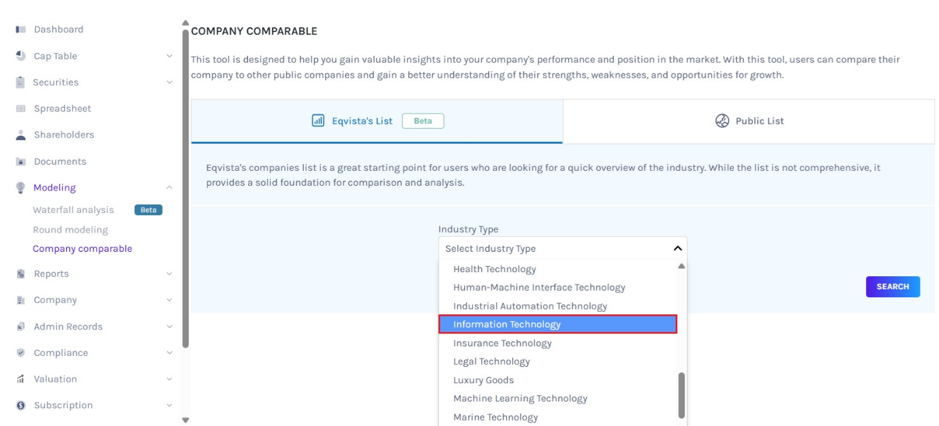This screenshot has height=426, width=939.
Task: Open Waterfall analysis submenu item
Action: 73,210
